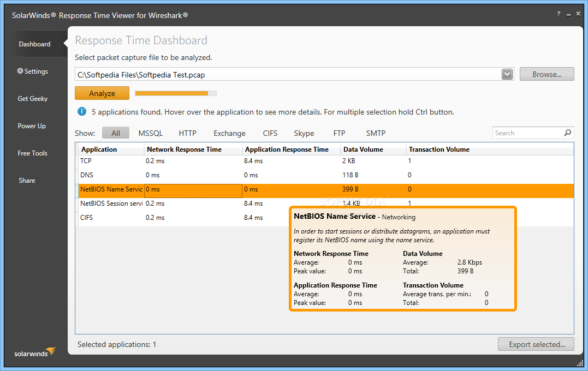588x371 pixels.
Task: Open the Free Tools section
Action: (33, 153)
